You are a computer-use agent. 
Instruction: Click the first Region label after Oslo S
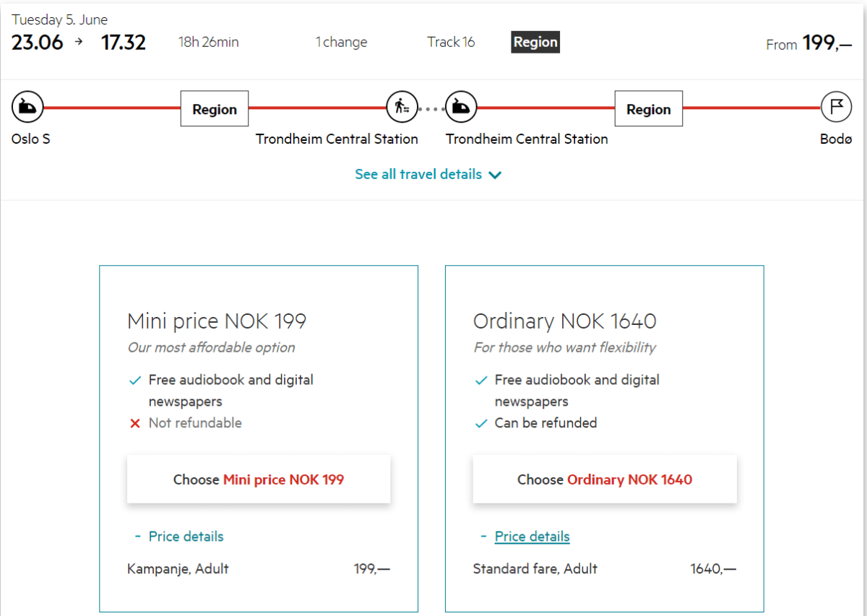click(x=214, y=109)
